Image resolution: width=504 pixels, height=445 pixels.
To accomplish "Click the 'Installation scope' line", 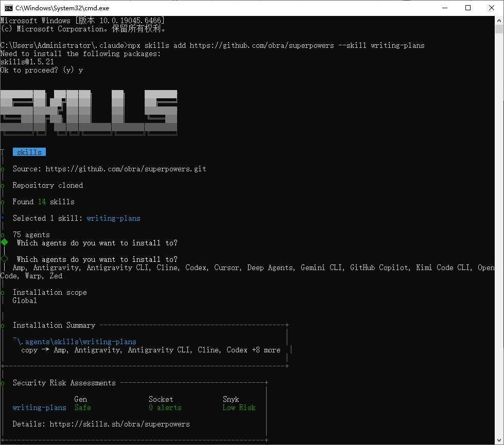I will pos(49,292).
